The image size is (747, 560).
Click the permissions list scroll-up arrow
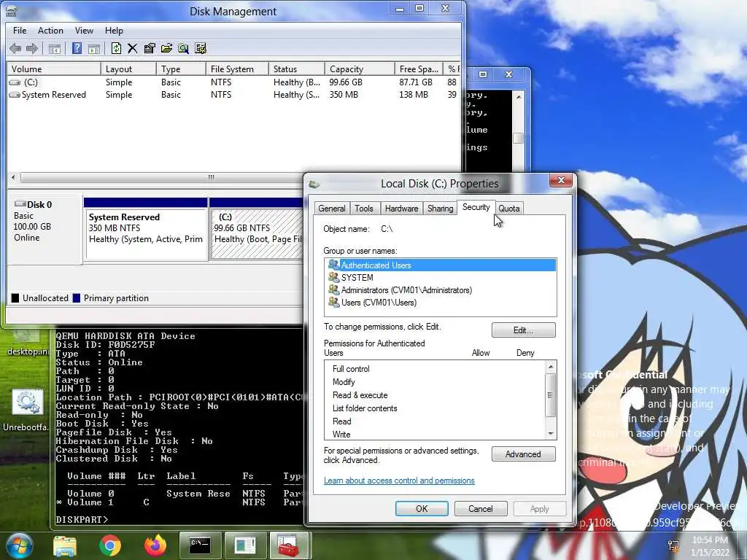pyautogui.click(x=551, y=366)
